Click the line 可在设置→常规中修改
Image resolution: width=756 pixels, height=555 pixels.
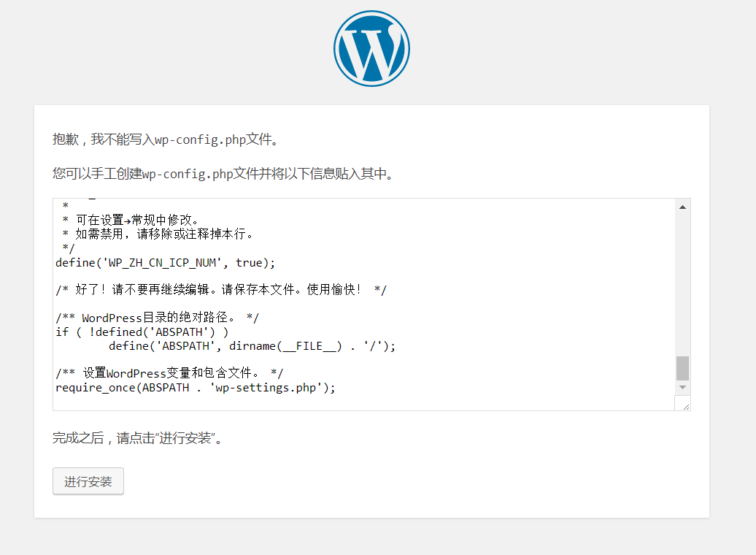pyautogui.click(x=131, y=220)
